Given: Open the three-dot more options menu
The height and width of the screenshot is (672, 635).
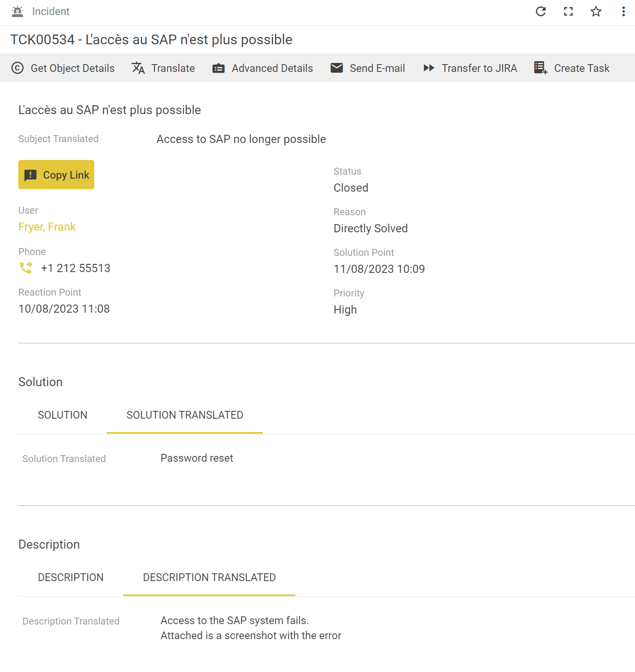Looking at the screenshot, I should (x=623, y=11).
